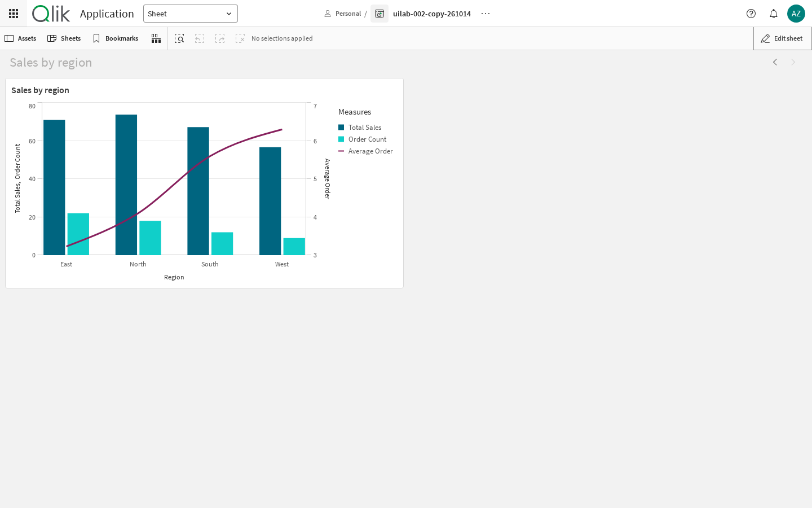The image size is (812, 508).
Task: Open the help question mark icon
Action: click(x=751, y=14)
